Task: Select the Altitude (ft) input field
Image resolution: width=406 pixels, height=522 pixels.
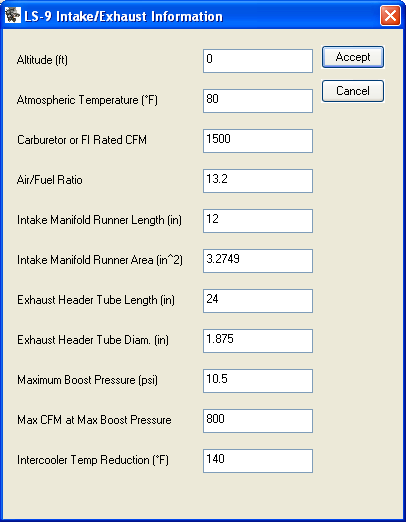Action: point(258,61)
